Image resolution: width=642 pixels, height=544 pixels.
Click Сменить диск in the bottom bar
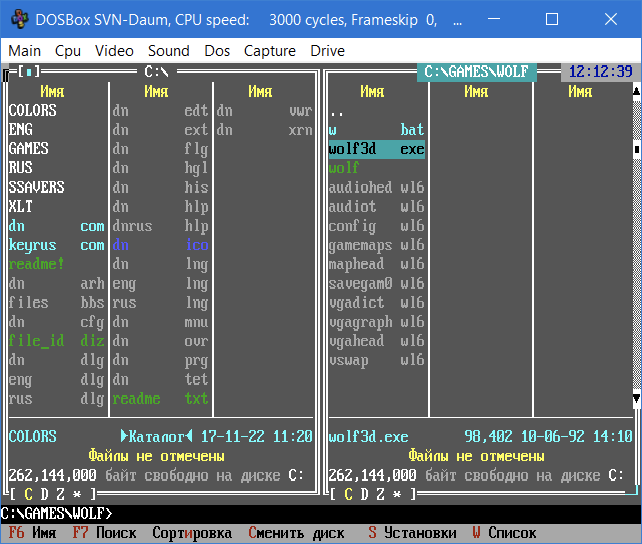click(296, 533)
